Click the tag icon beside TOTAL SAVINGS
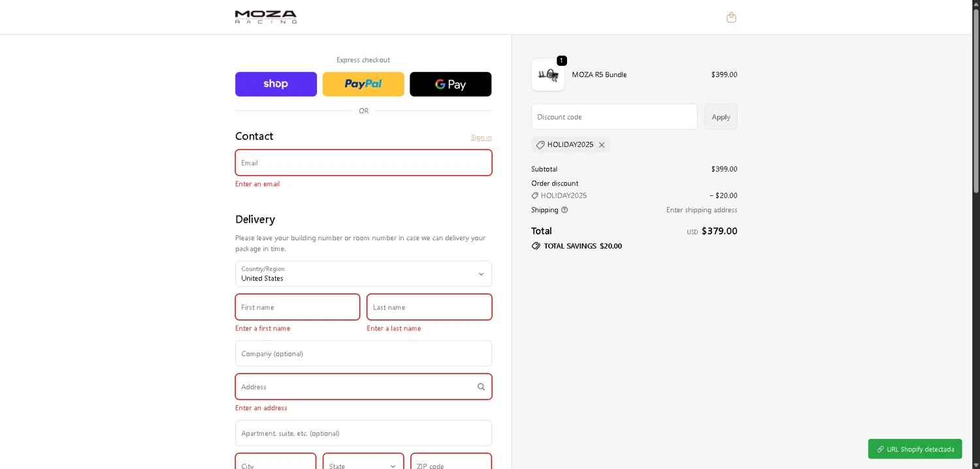Viewport: 980px width, 469px height. pos(536,246)
